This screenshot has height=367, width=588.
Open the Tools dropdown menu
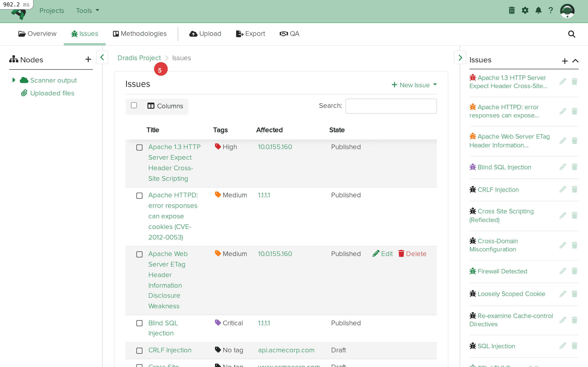pyautogui.click(x=87, y=11)
